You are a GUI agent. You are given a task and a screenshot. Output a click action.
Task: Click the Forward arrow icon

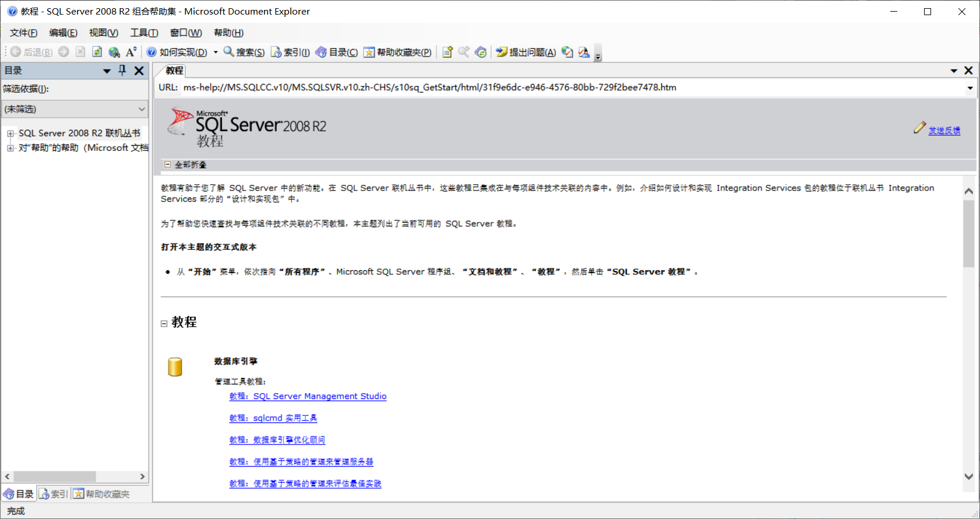point(64,52)
